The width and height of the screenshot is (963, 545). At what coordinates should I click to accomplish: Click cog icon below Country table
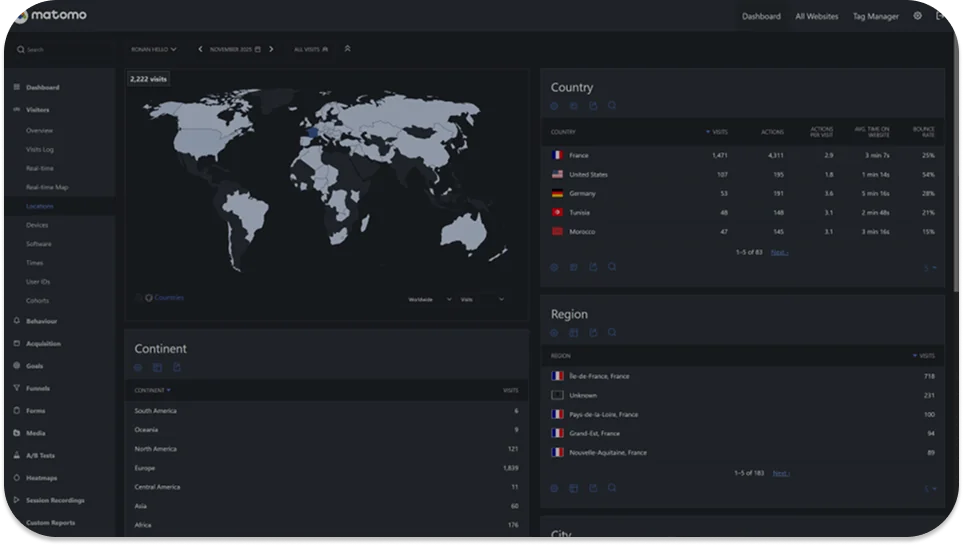555,267
